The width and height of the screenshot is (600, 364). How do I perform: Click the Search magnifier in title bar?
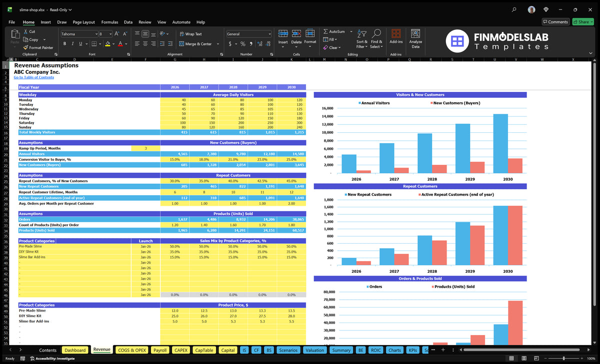click(x=514, y=9)
